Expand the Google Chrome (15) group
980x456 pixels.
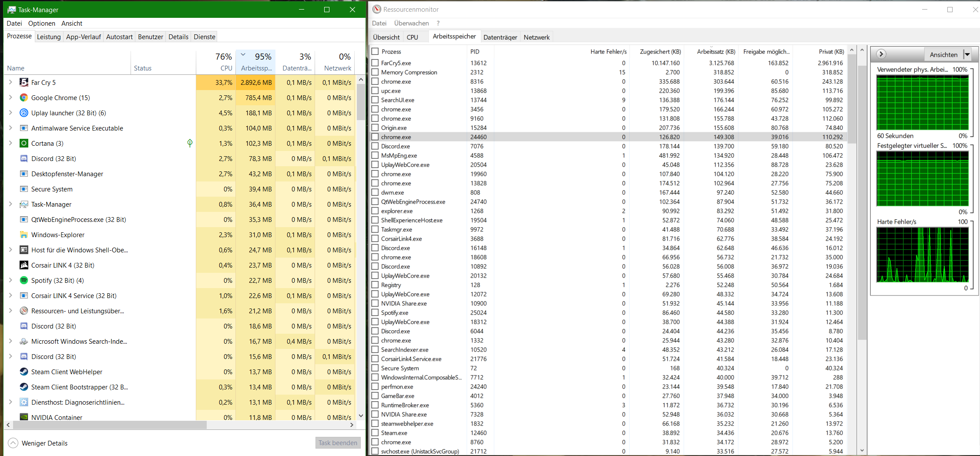[10, 97]
